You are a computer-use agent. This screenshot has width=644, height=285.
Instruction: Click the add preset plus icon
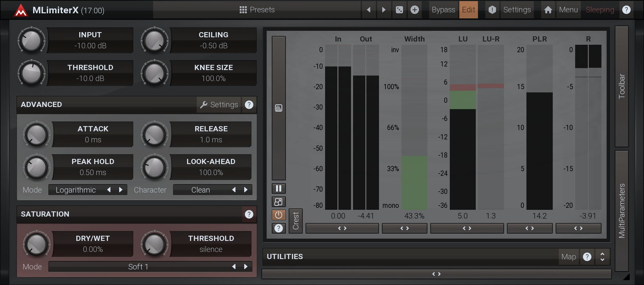click(415, 10)
